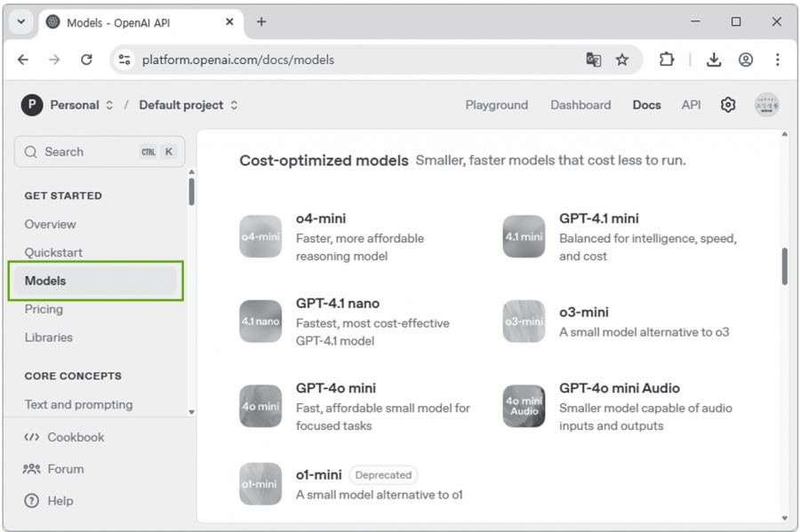This screenshot has width=800, height=532.
Task: Click the Cookbook code icon
Action: pyautogui.click(x=32, y=437)
